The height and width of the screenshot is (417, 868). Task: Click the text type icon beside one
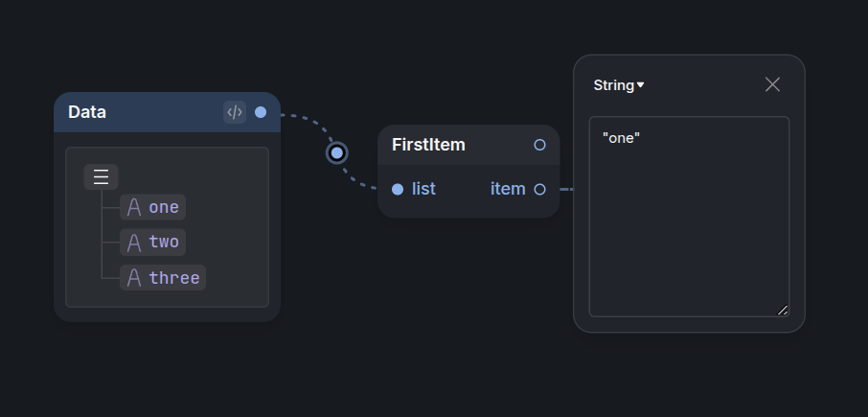click(x=134, y=207)
